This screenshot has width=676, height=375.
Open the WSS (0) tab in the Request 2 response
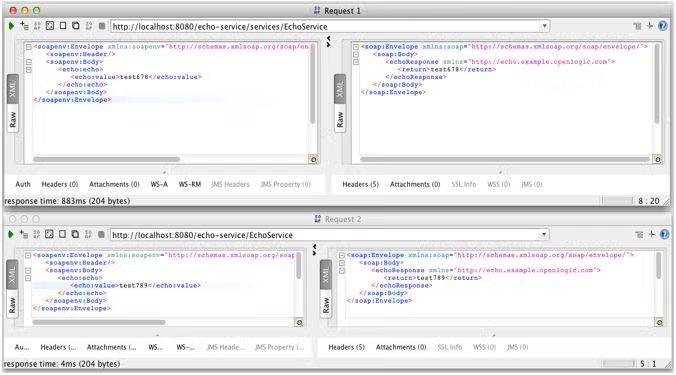pyautogui.click(x=485, y=347)
